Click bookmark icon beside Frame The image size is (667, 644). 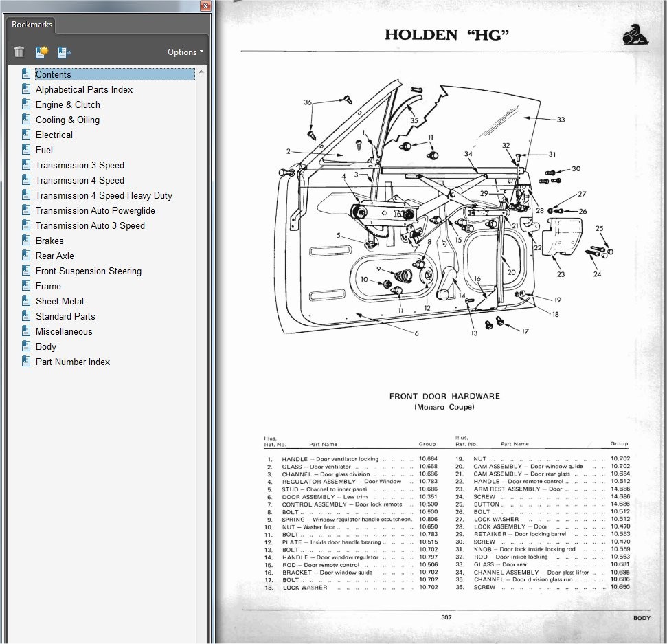(26, 285)
